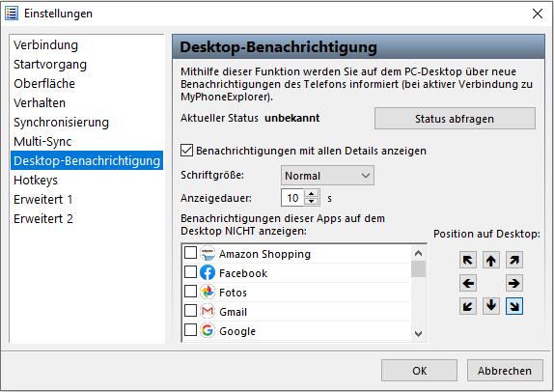The image size is (554, 392).
Task: Click the app list scrollbar up arrow
Action: [418, 253]
